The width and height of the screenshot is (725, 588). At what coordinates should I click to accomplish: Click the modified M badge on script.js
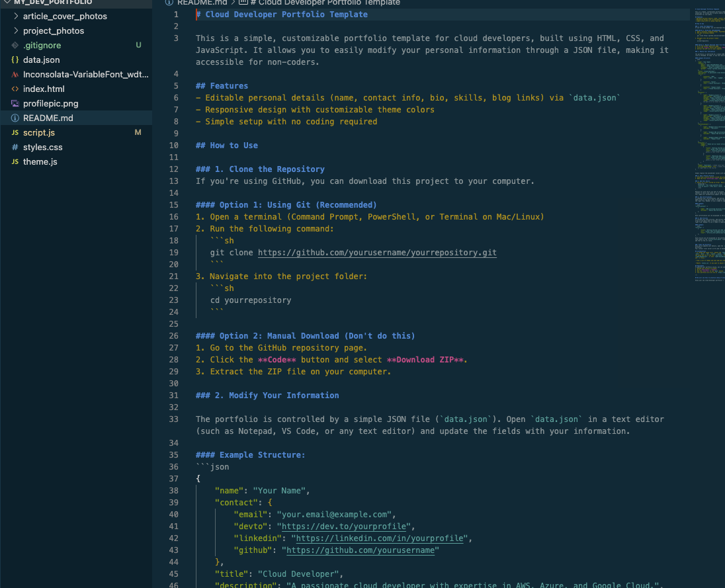pyautogui.click(x=138, y=133)
